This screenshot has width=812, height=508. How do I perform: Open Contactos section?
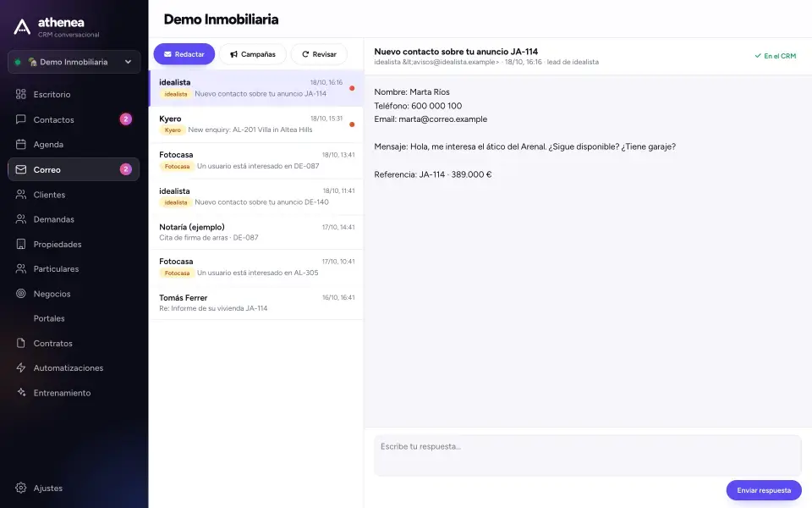click(x=74, y=119)
